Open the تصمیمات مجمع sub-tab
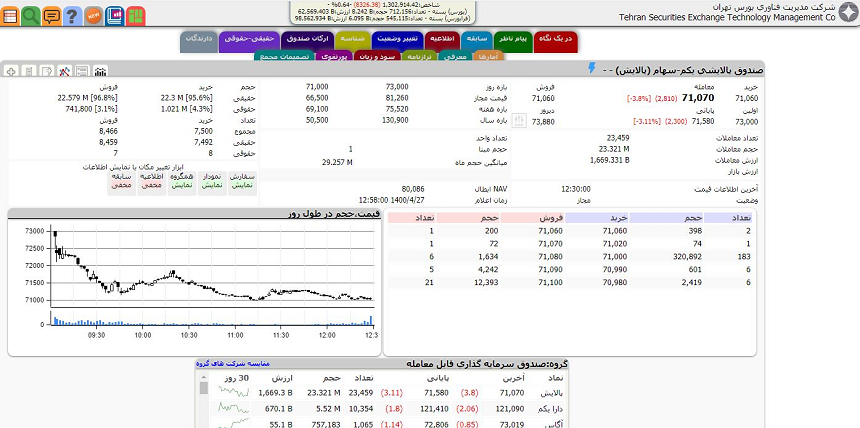 (x=285, y=57)
